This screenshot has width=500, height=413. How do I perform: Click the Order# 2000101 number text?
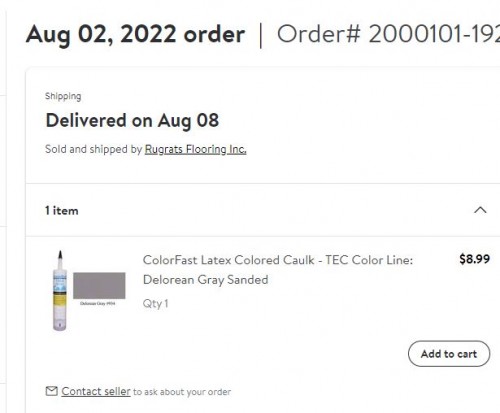coord(388,34)
